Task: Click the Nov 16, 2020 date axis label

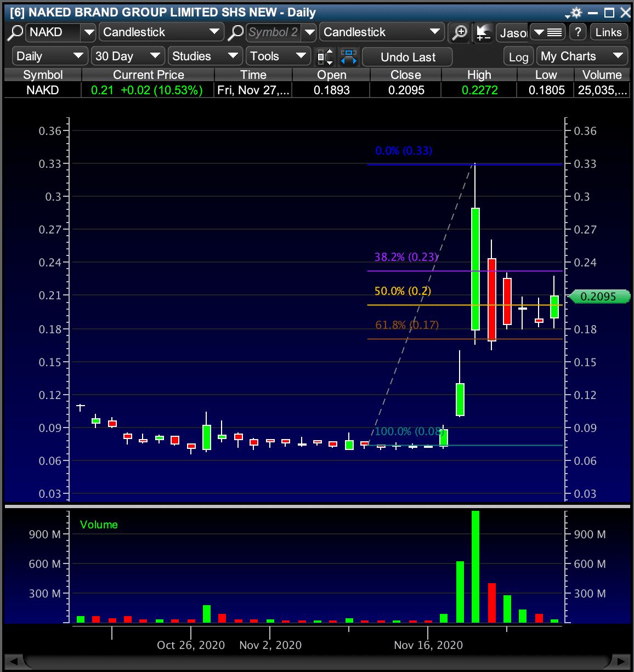Action: click(x=428, y=645)
